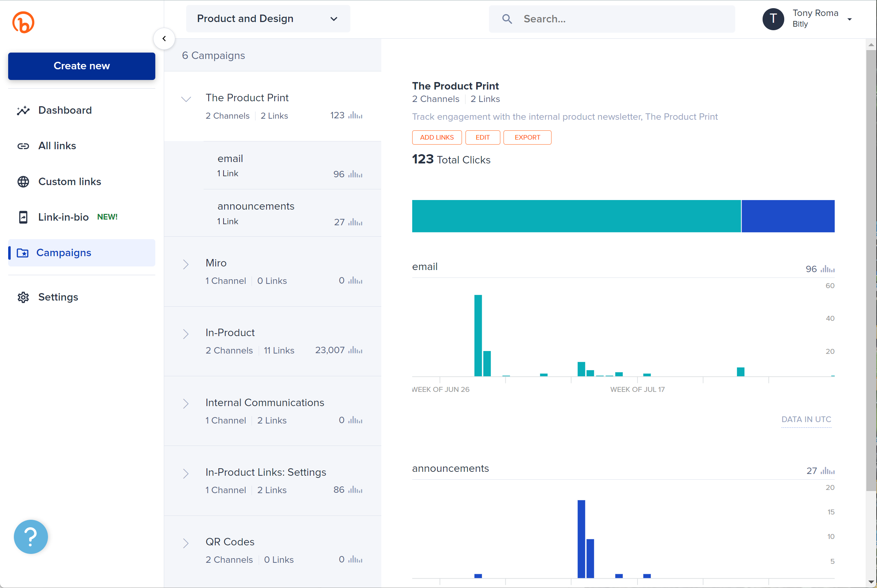Click the Link-in-bio icon in sidebar
877x588 pixels.
click(x=23, y=217)
